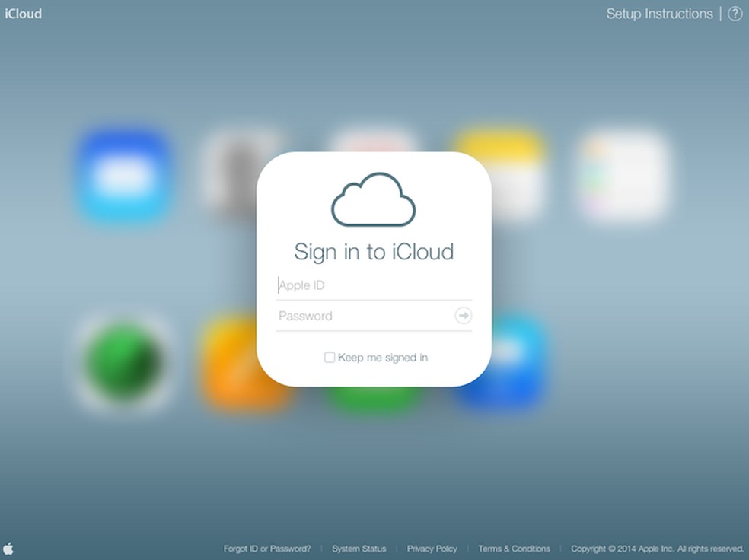749x560 pixels.
Task: View the Terms and Conditions
Action: pyautogui.click(x=514, y=548)
